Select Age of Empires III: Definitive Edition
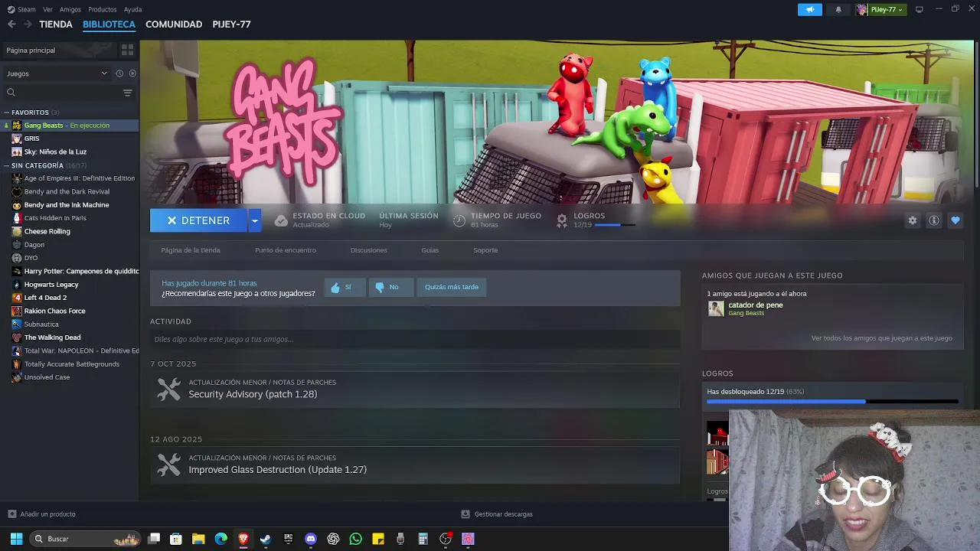Viewport: 980px width, 551px height. 69,178
